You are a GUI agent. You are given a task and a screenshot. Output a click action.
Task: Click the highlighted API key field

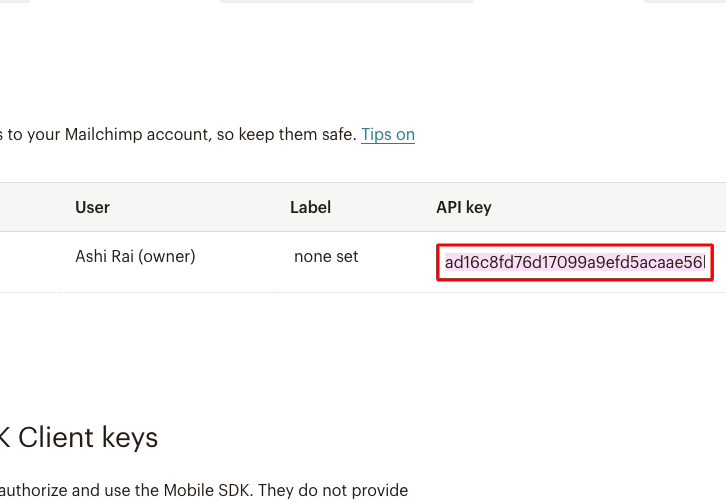574,263
